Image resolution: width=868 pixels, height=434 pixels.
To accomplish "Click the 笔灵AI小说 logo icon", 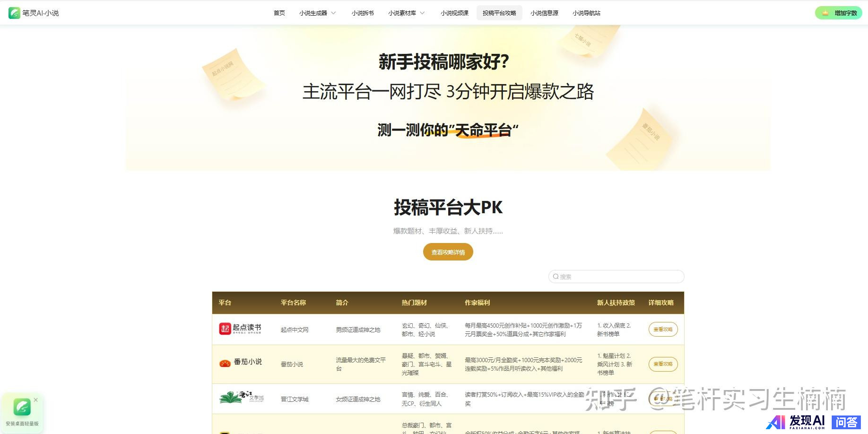I will point(14,13).
